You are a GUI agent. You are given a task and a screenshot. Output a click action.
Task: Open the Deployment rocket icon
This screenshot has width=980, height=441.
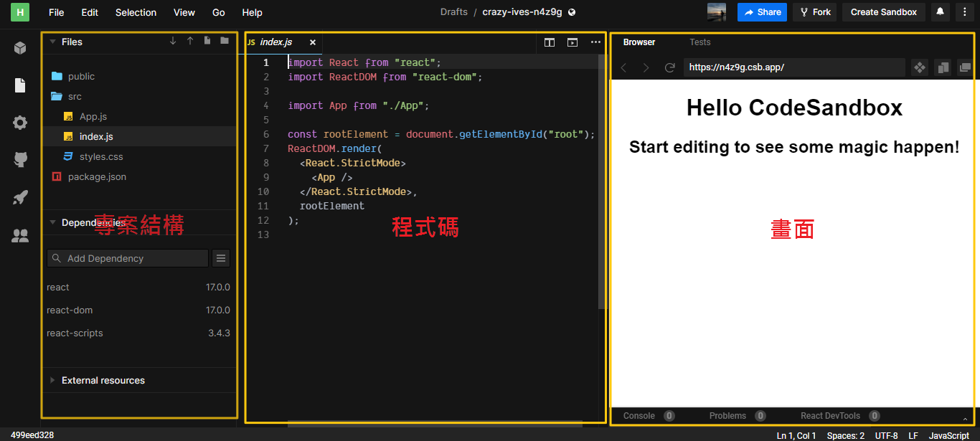[x=20, y=198]
